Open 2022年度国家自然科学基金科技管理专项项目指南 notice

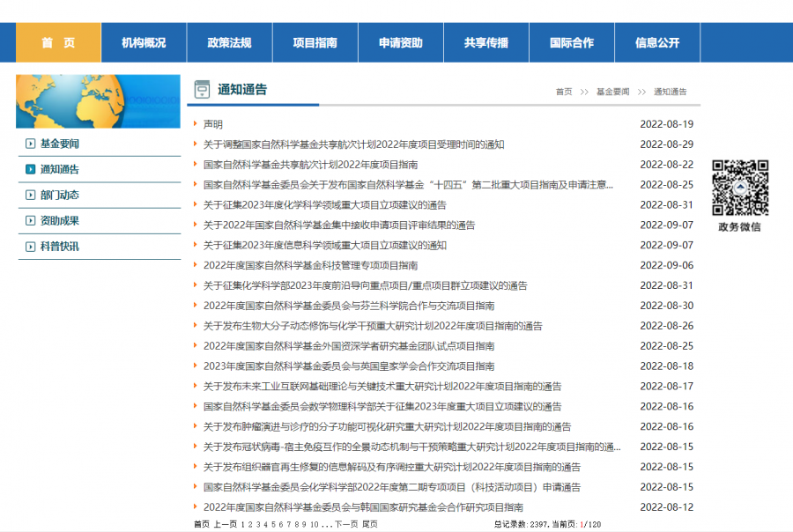tap(310, 265)
